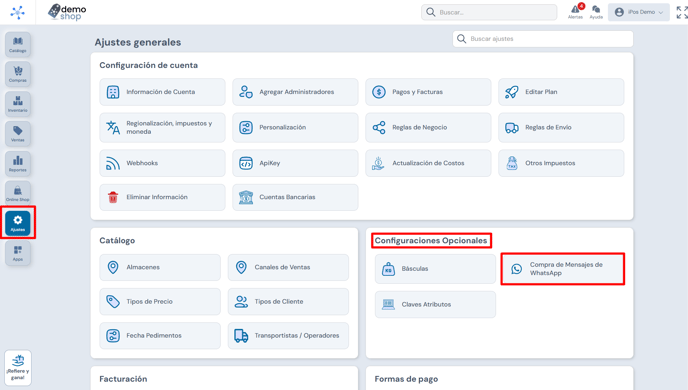Open Cuentas Bancarias
This screenshot has height=390, width=688.
(x=295, y=197)
